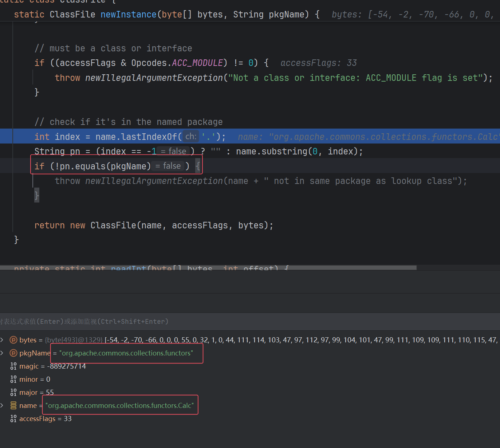This screenshot has height=448, width=500.
Task: Click the return new ClassFile statement line
Action: pyautogui.click(x=154, y=225)
